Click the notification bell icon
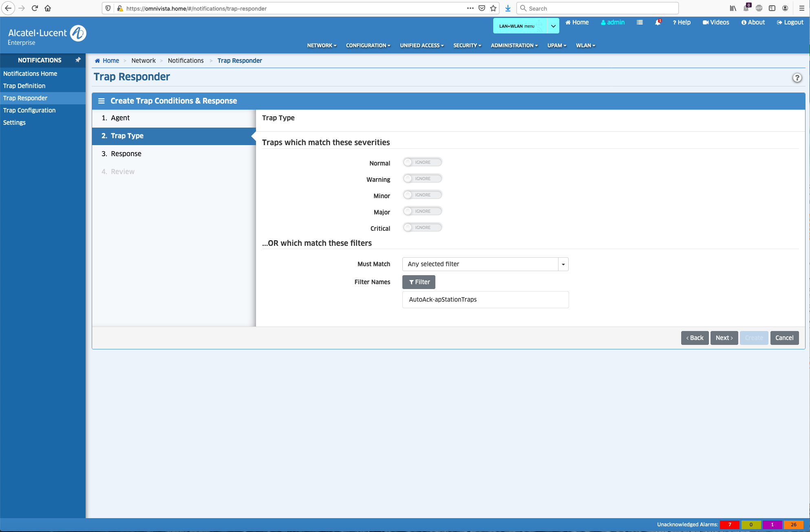810x532 pixels. coord(658,22)
